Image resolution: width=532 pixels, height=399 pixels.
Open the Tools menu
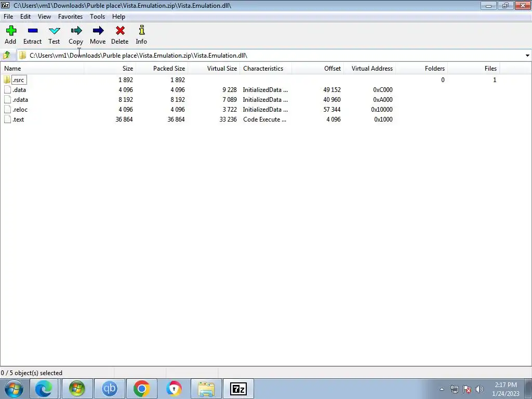[x=97, y=17]
